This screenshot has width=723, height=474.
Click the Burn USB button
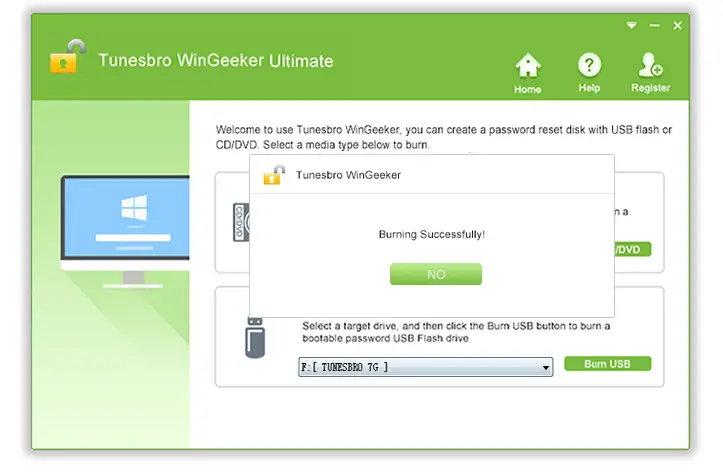coord(607,364)
